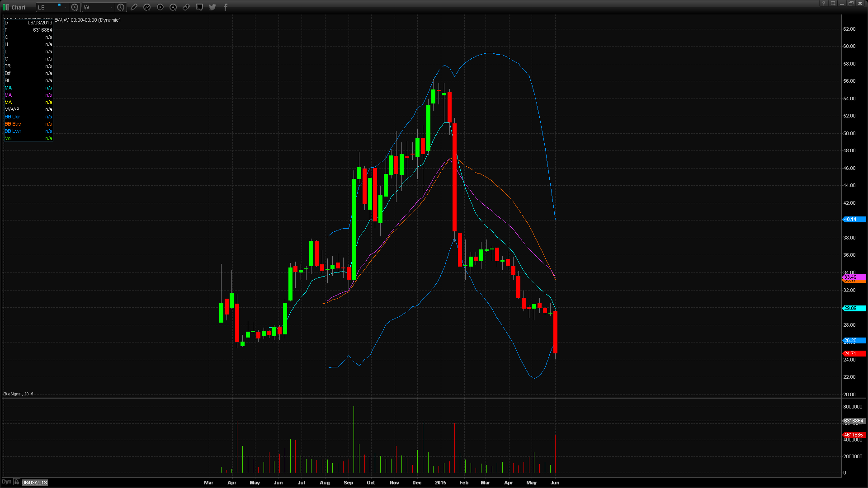Click the start date 06/03/2013 field

[35, 483]
